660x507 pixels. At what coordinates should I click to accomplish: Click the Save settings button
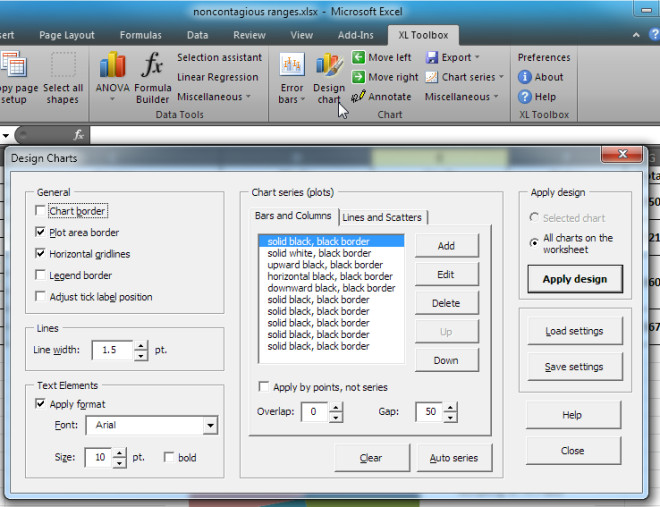click(575, 367)
